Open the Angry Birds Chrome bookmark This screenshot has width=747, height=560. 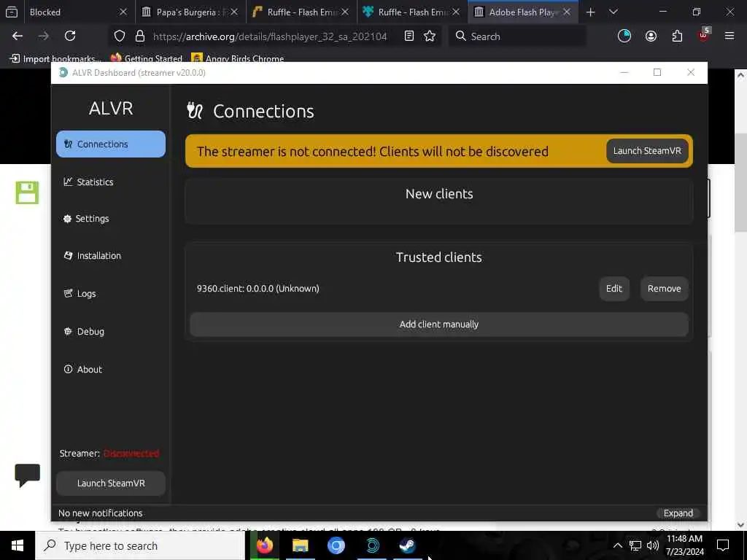coord(238,58)
